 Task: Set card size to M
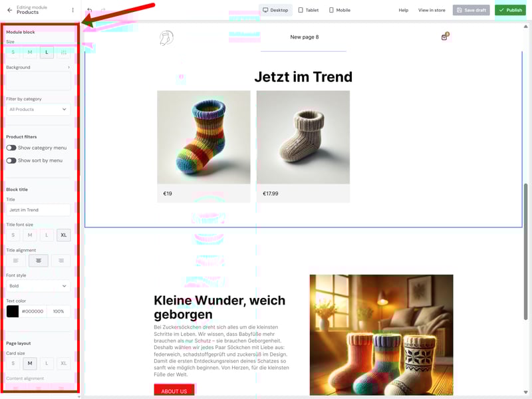[30, 363]
